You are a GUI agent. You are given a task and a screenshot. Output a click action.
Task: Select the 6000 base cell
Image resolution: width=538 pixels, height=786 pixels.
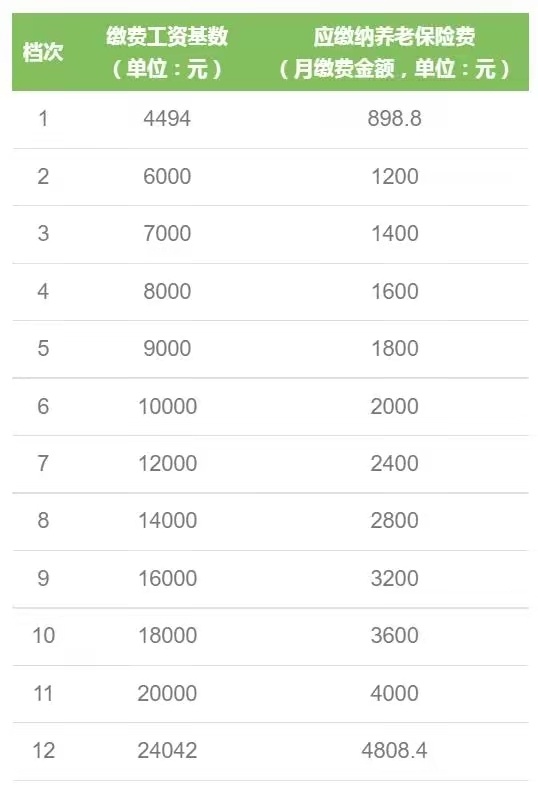coord(167,176)
